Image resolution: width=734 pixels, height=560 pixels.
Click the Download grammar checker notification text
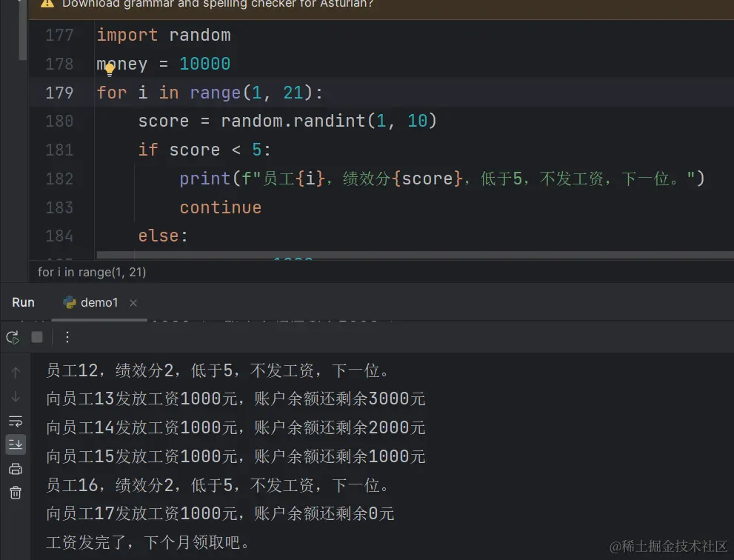(x=218, y=4)
